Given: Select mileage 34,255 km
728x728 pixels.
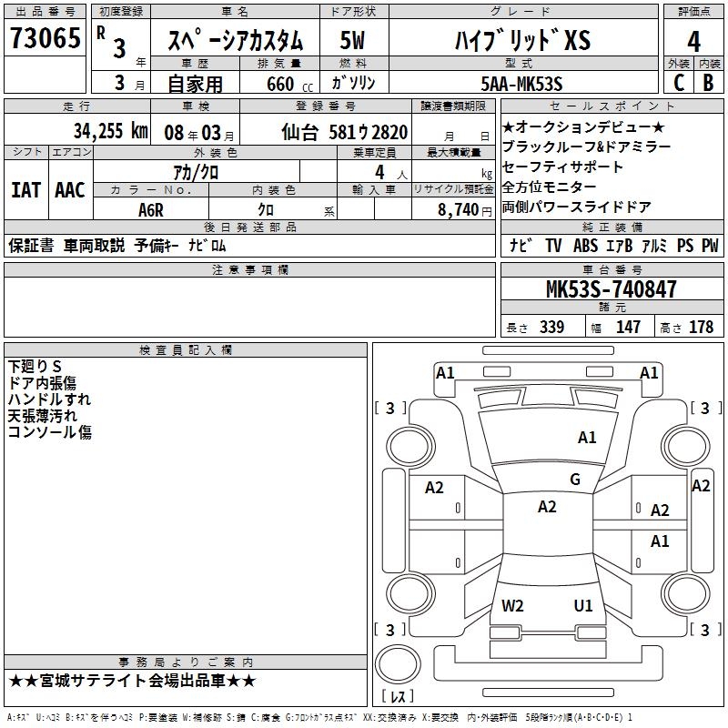Looking at the screenshot, I should (111, 131).
